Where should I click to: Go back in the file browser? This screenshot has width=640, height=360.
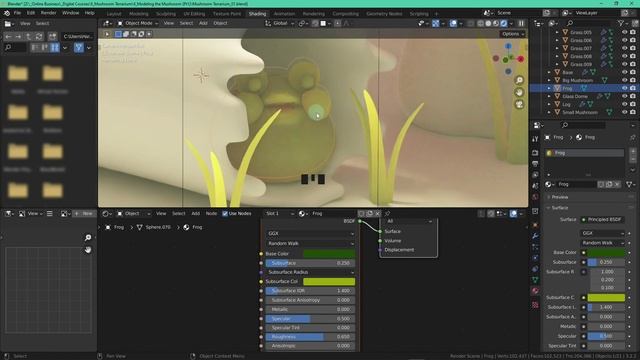point(8,36)
